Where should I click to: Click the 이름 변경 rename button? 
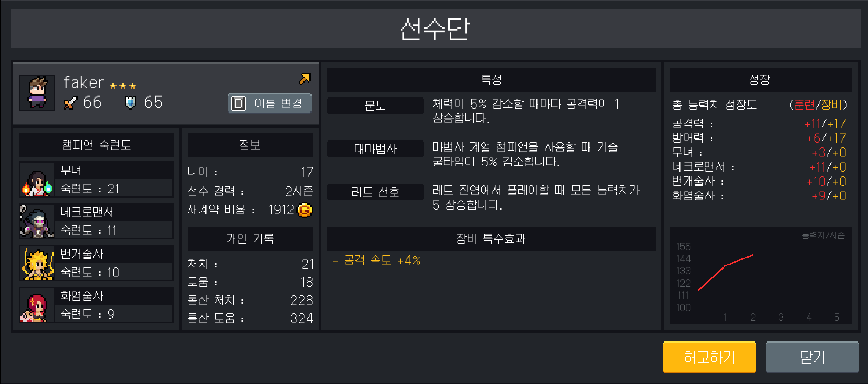(270, 103)
